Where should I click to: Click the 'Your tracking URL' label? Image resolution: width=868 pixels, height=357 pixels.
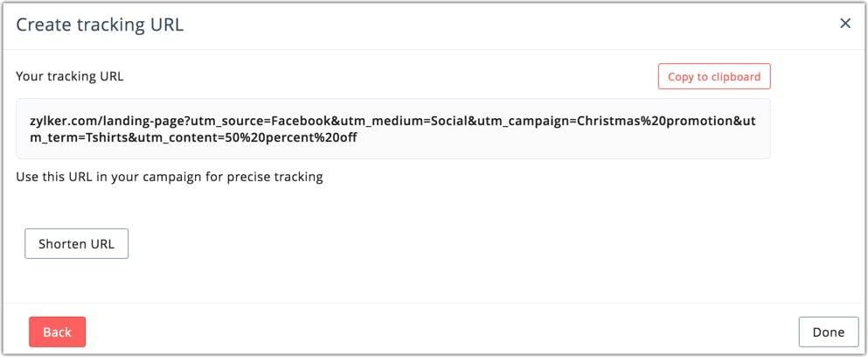pyautogui.click(x=70, y=76)
